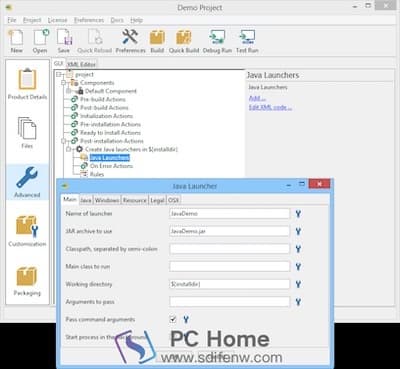Switch to OSX tab in Java Launcher

coord(173,200)
